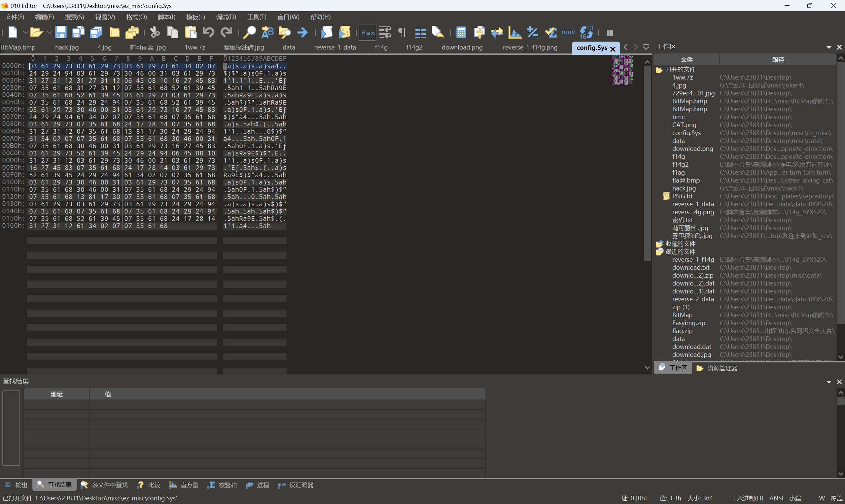This screenshot has width=845, height=504.
Task: Open a file with the folder icon
Action: coord(36,32)
